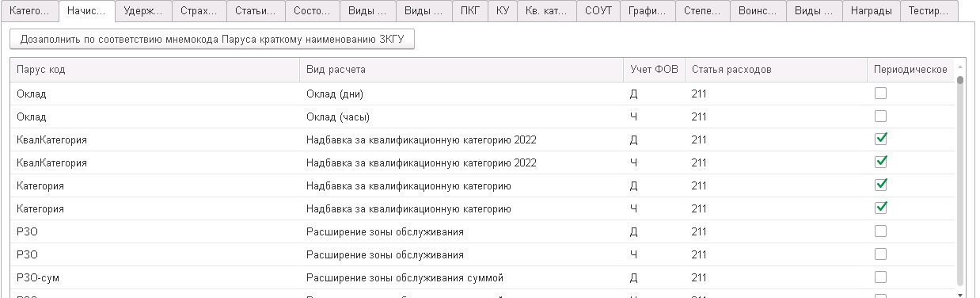980x298 pixels.
Task: Click the Учет ФОВ column header
Action: point(654,70)
